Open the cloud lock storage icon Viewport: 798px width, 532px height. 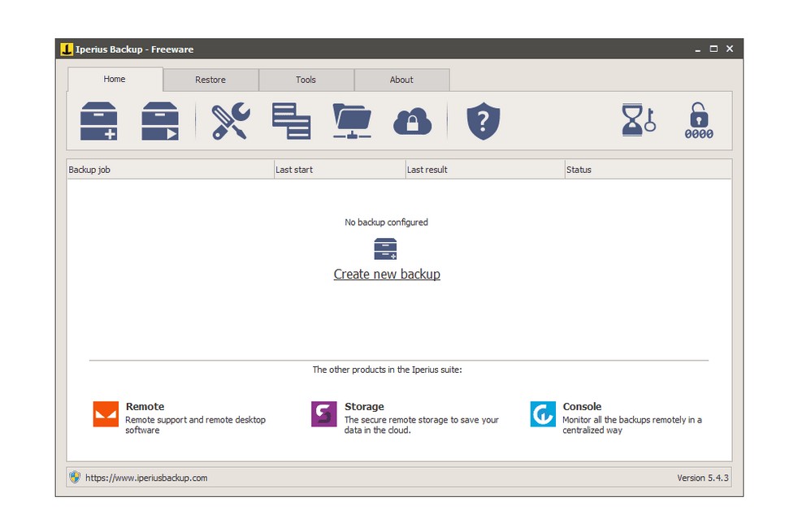tap(412, 121)
